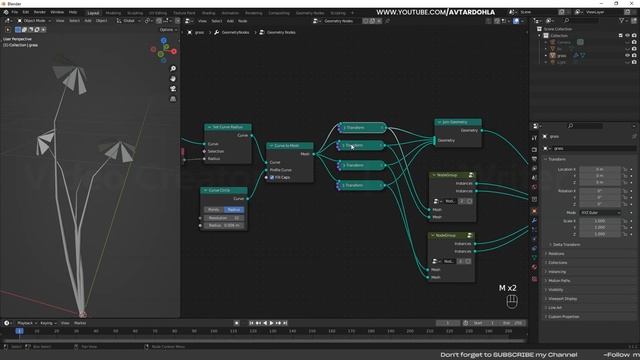Click the X axis on navigation gizmo
The image size is (640, 360).
click(174, 51)
